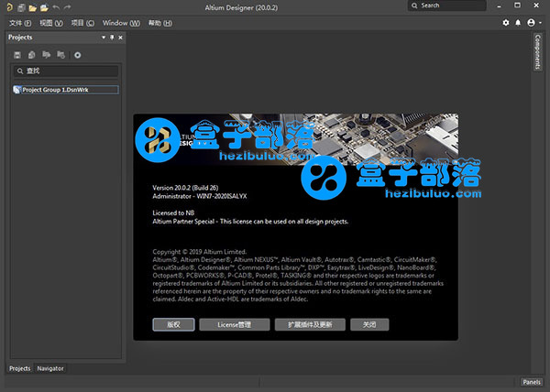Click the License管理 button
The image size is (550, 392).
point(235,325)
